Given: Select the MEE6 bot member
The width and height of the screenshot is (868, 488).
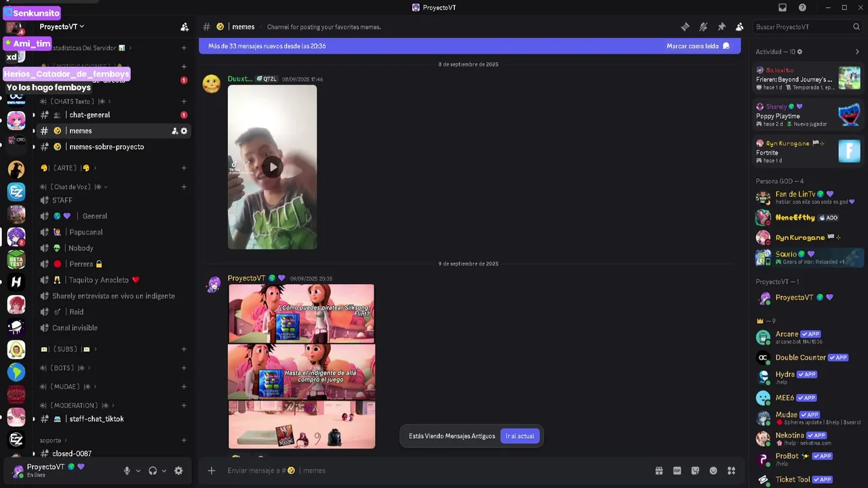Looking at the screenshot, I should [x=808, y=398].
